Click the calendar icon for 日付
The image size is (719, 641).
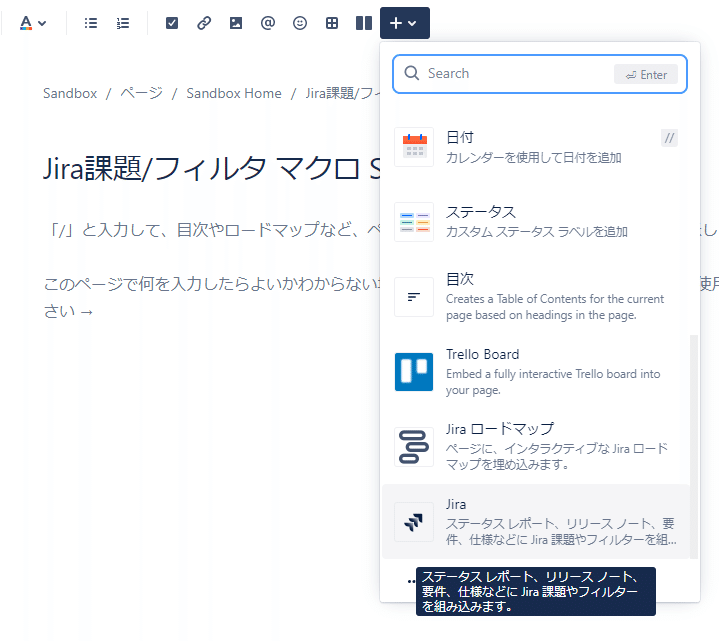pyautogui.click(x=414, y=147)
